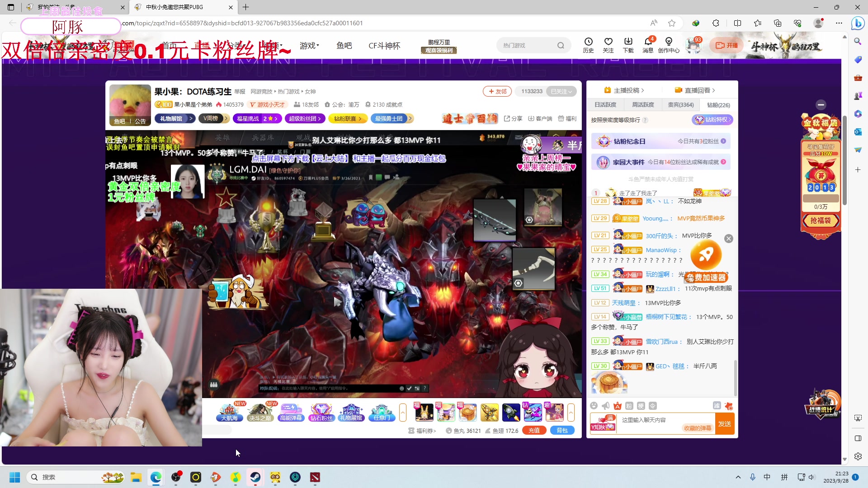Viewport: 868px width, 488px height.
Task: Open 钻石粉丝 diamond icon
Action: (x=321, y=412)
